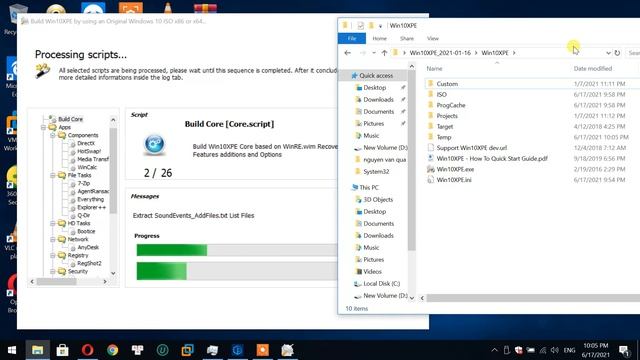Collapse the Components folder node
The image size is (640, 360).
click(53, 135)
